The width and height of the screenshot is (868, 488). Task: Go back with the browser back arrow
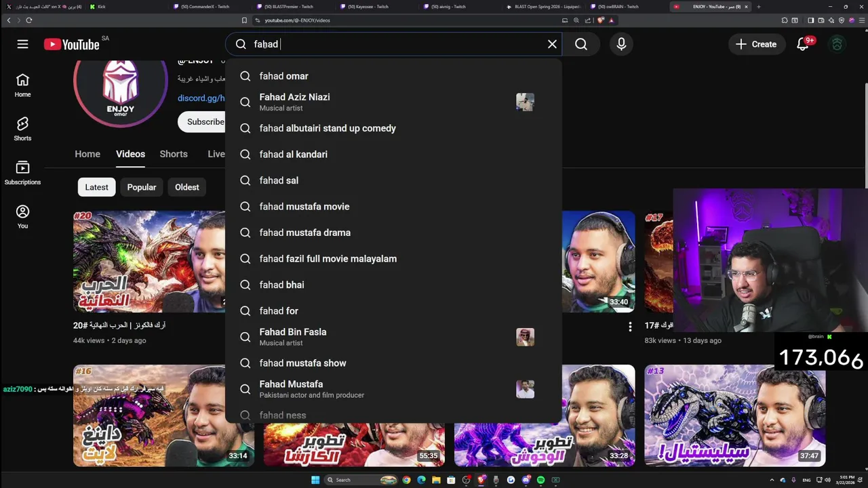click(x=9, y=20)
